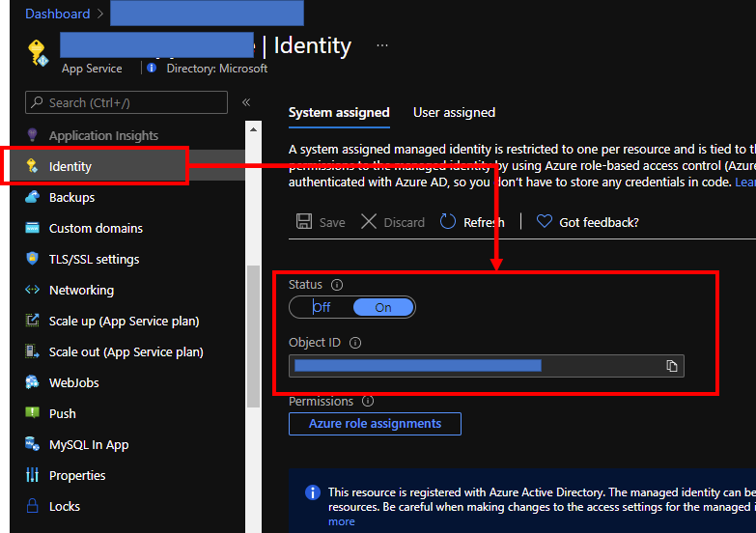
Task: Click the heart feedback icon
Action: point(545,222)
